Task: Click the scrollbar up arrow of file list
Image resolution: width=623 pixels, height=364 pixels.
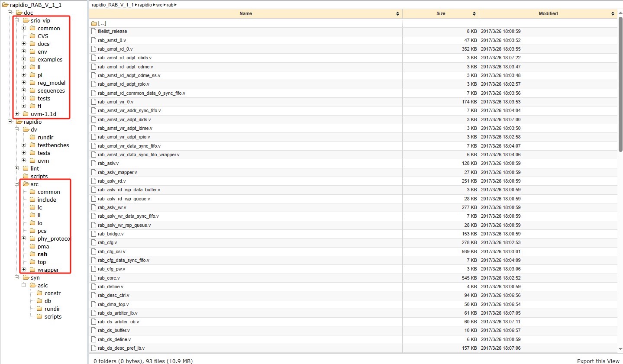Action: (x=620, y=14)
